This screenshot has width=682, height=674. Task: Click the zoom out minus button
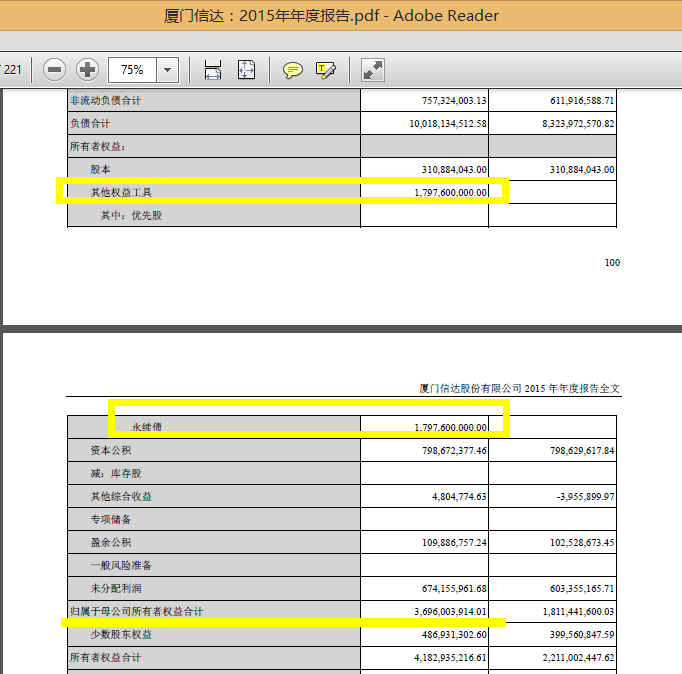tap(55, 70)
